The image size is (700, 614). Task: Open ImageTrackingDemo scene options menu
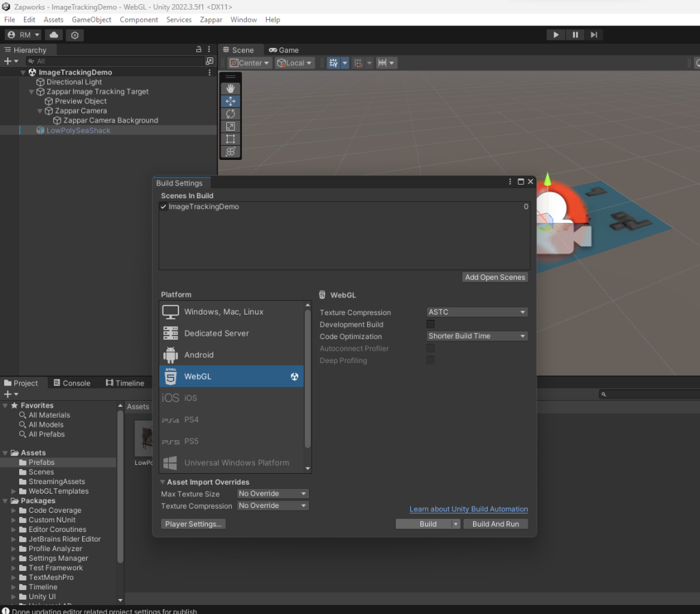[209, 72]
